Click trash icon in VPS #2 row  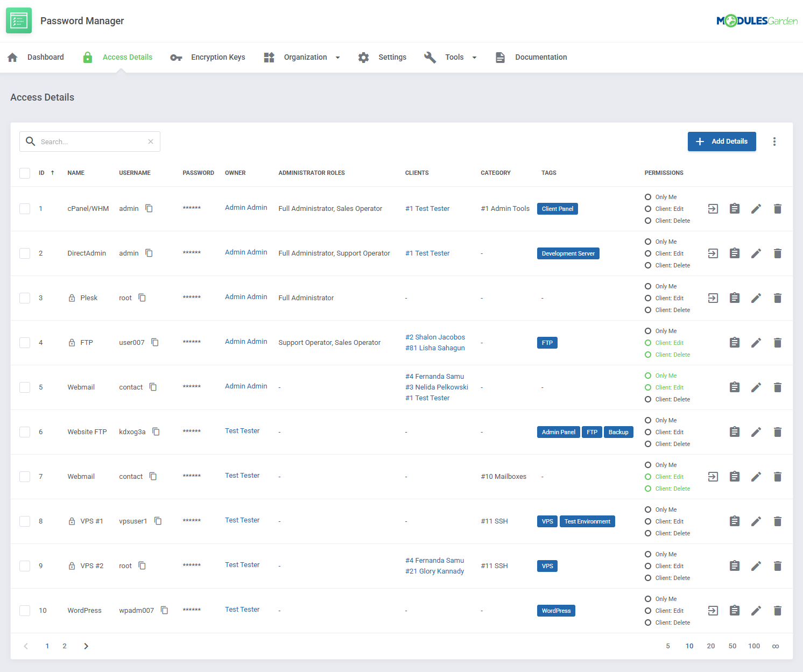tap(777, 566)
